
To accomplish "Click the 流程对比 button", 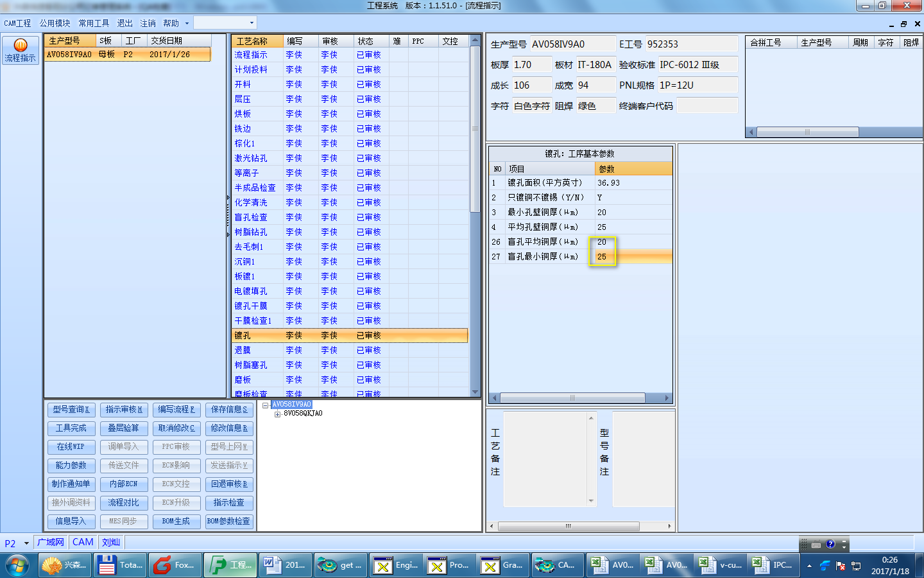I will 124,502.
